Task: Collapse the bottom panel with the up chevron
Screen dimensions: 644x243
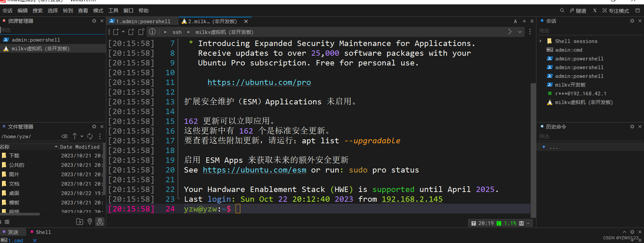Action: (624, 232)
